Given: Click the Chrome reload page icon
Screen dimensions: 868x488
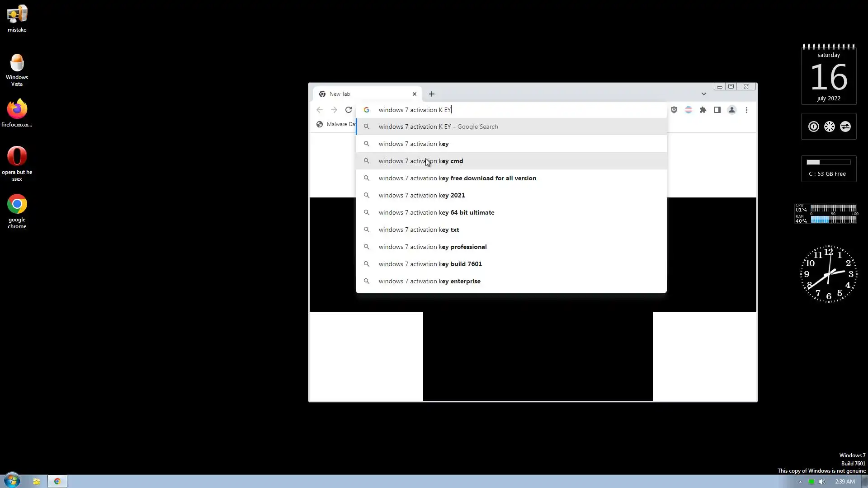Looking at the screenshot, I should coord(348,110).
